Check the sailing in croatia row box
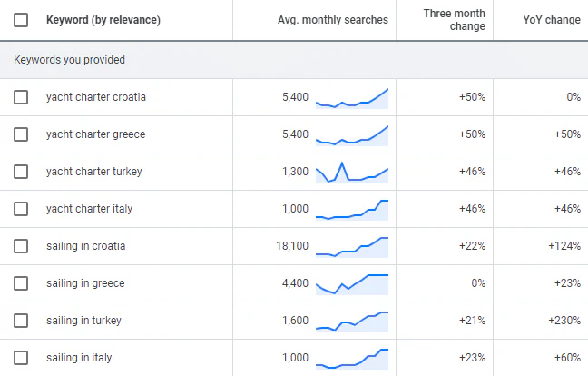The height and width of the screenshot is (376, 588). click(21, 246)
